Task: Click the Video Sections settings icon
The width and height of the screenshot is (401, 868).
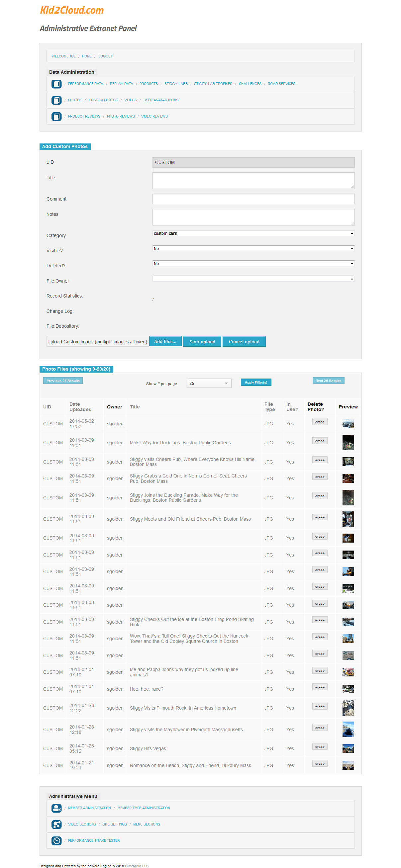Action: 56,824
